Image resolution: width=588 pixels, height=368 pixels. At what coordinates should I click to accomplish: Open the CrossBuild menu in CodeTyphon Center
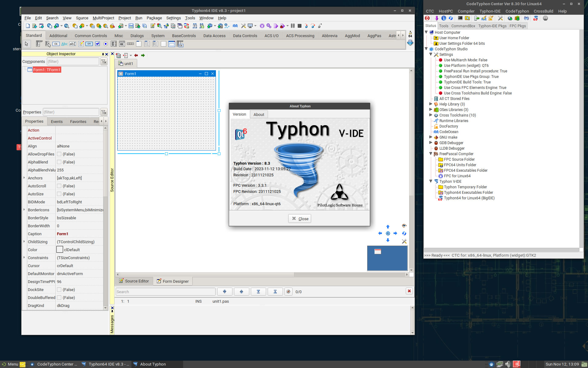coord(543,11)
